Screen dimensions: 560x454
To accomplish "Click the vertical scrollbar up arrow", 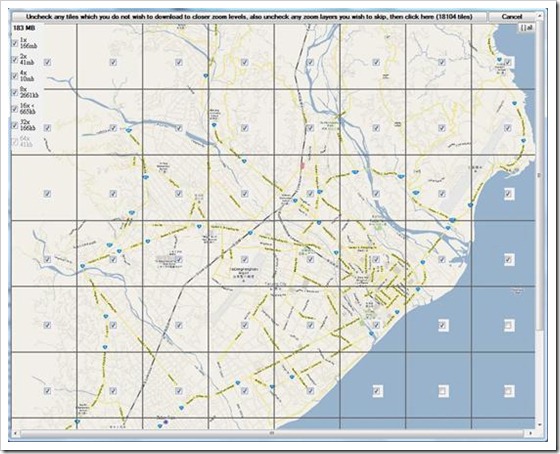I will click(540, 15).
